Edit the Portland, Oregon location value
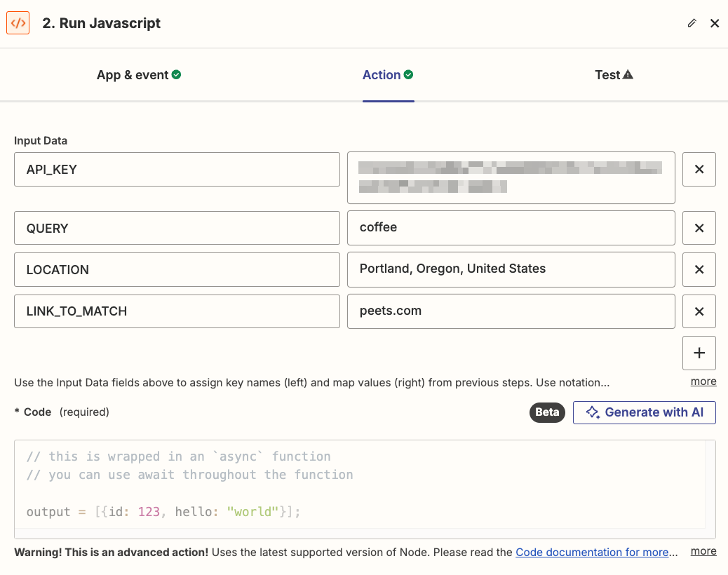 511,269
